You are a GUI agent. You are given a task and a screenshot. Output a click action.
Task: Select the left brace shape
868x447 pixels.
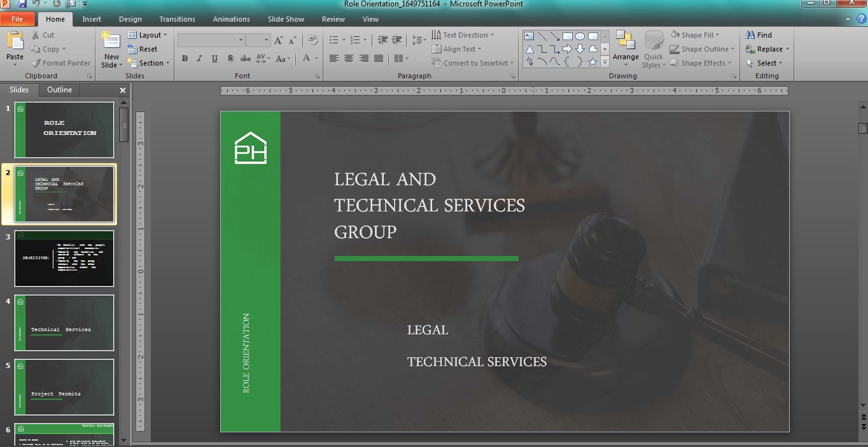tap(567, 62)
